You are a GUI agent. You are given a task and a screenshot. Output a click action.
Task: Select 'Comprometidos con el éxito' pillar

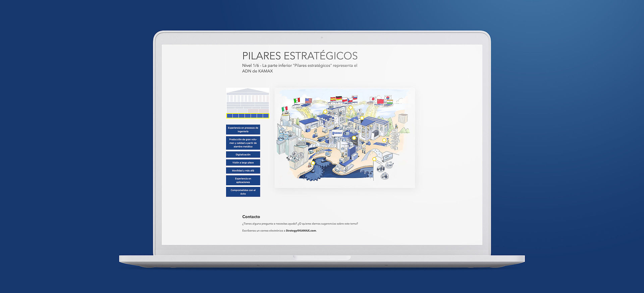point(243,192)
